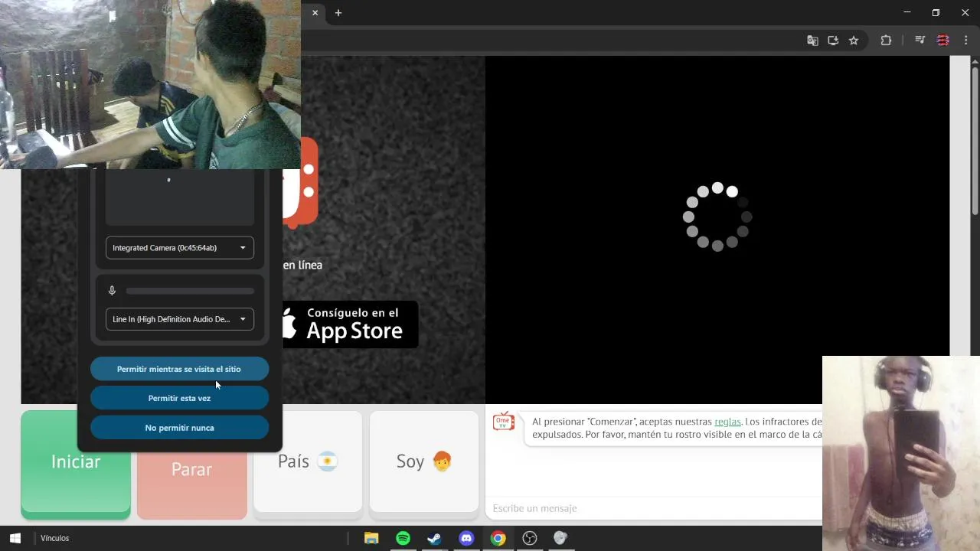980x551 pixels.
Task: Close the current browser tab
Action: coord(315,13)
